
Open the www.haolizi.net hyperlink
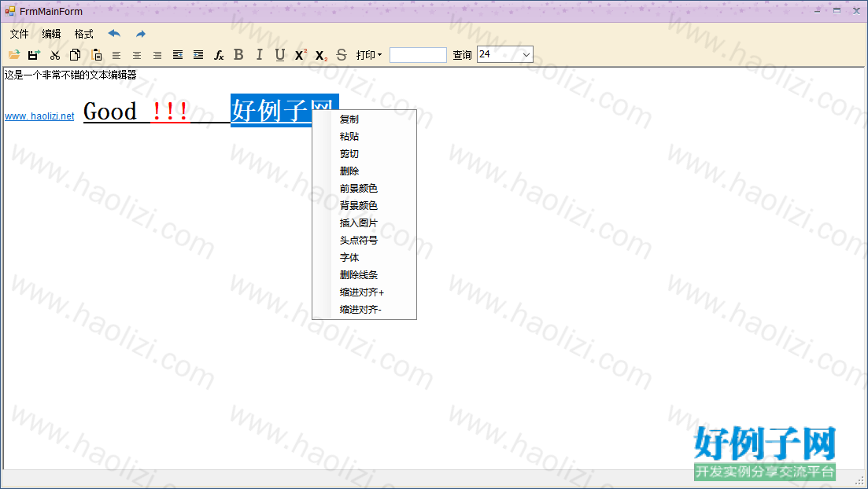[39, 116]
